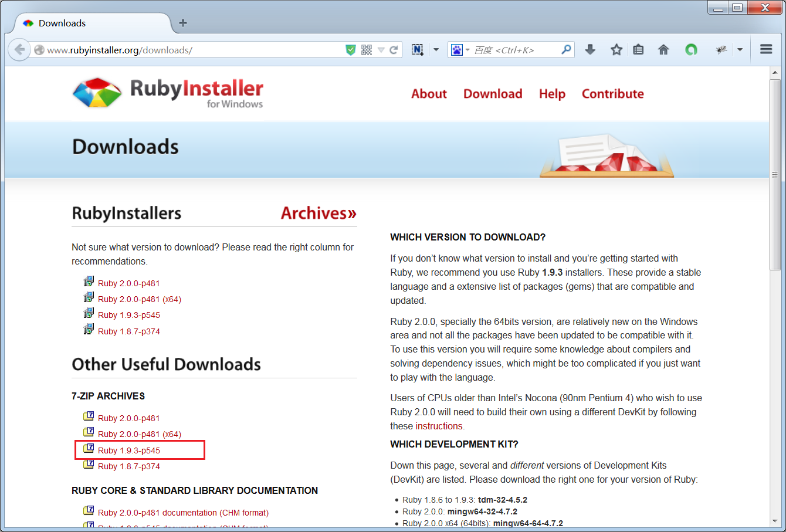Image resolution: width=786 pixels, height=532 pixels.
Task: Open the Contribute menu item
Action: tap(612, 94)
